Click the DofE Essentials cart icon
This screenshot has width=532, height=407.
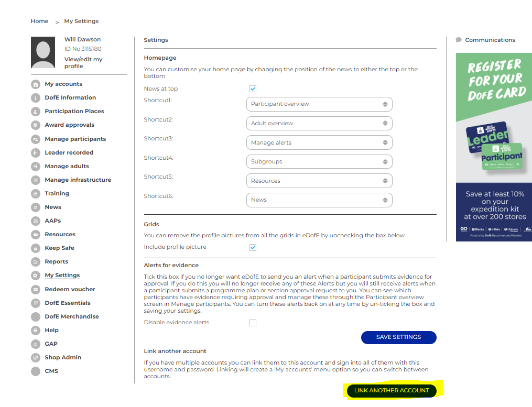tap(36, 303)
